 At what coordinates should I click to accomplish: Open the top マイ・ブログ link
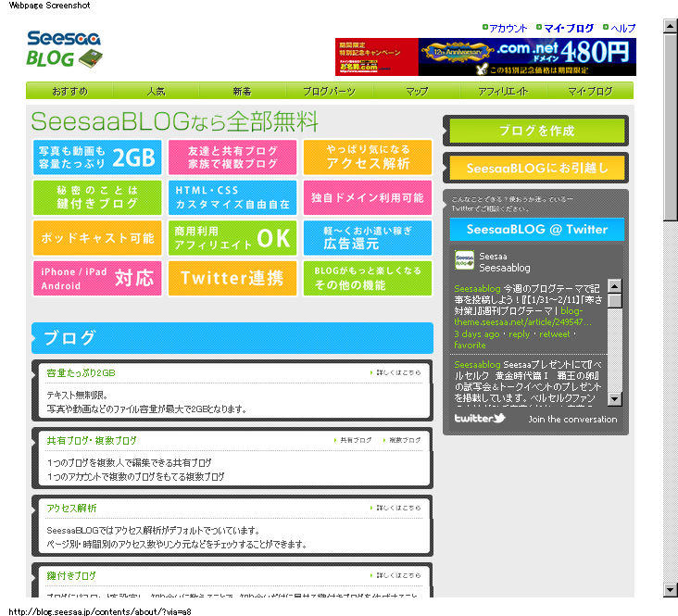click(569, 28)
